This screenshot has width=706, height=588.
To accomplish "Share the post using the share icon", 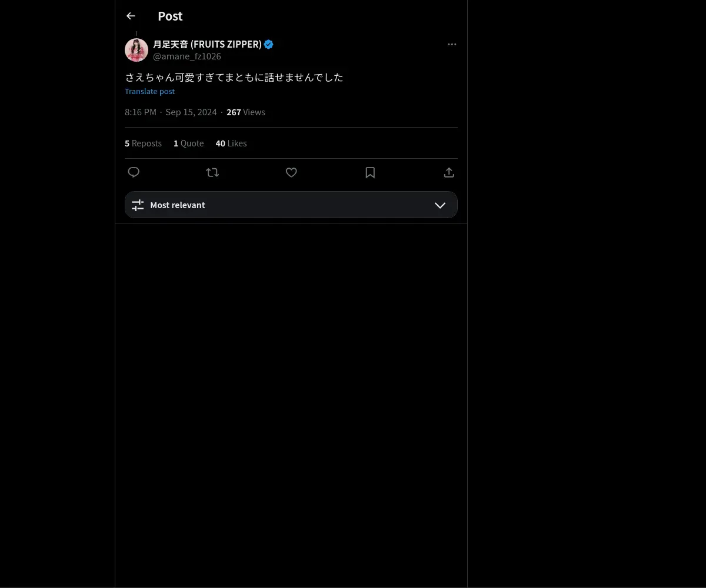I will click(449, 172).
